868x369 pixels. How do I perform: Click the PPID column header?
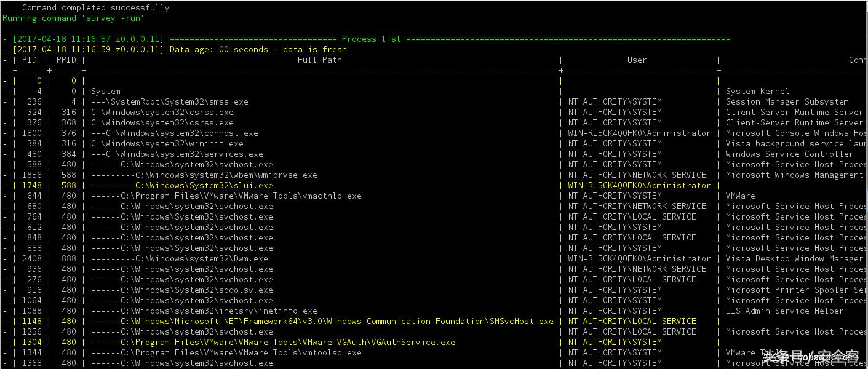point(66,60)
